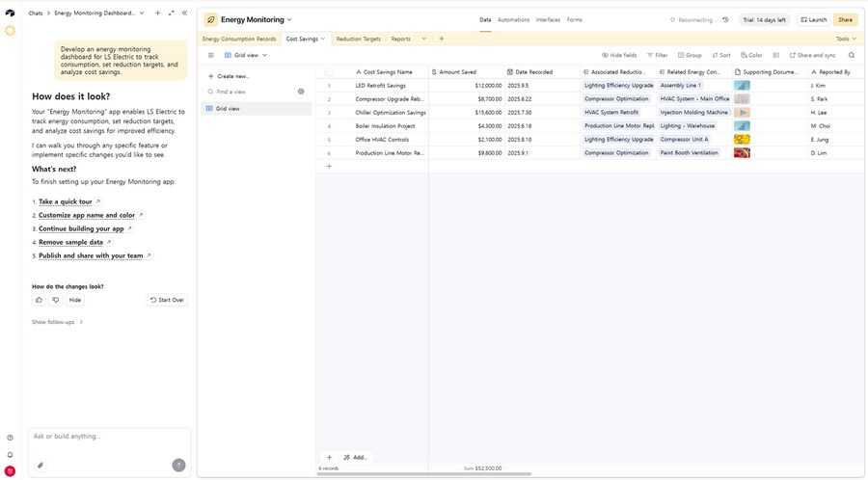Switch to the Automations tab
Image resolution: width=868 pixels, height=480 pixels.
click(513, 19)
